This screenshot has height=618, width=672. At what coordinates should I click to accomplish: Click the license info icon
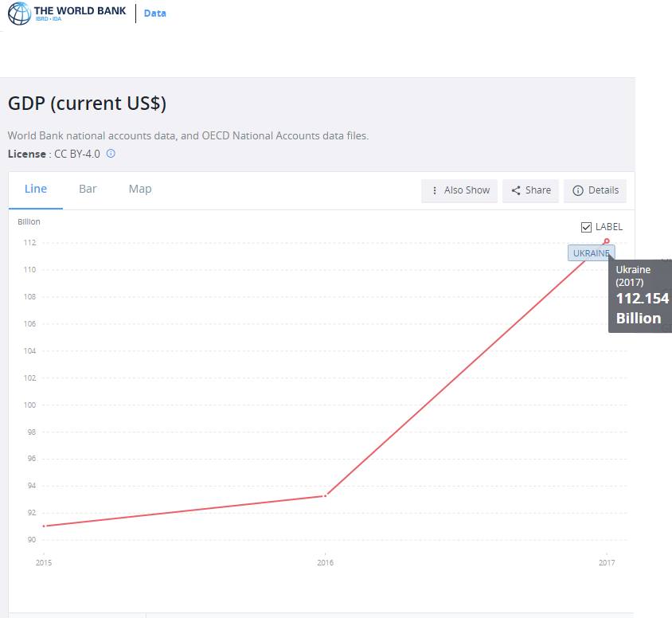coord(111,154)
